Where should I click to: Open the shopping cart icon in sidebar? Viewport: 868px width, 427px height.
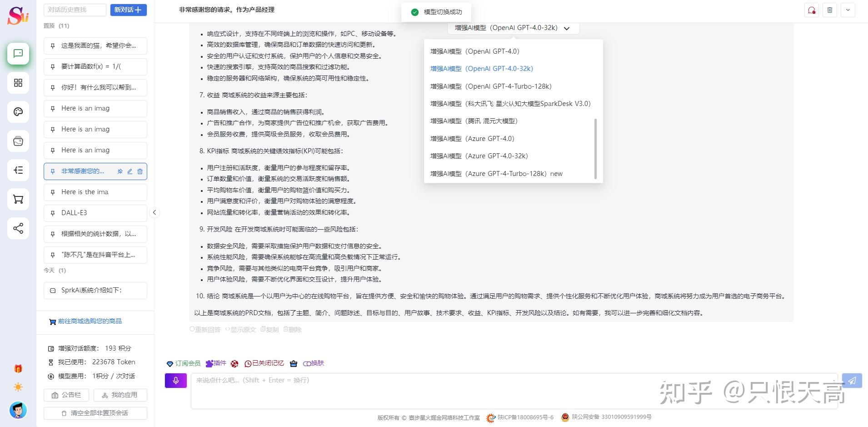pyautogui.click(x=18, y=199)
